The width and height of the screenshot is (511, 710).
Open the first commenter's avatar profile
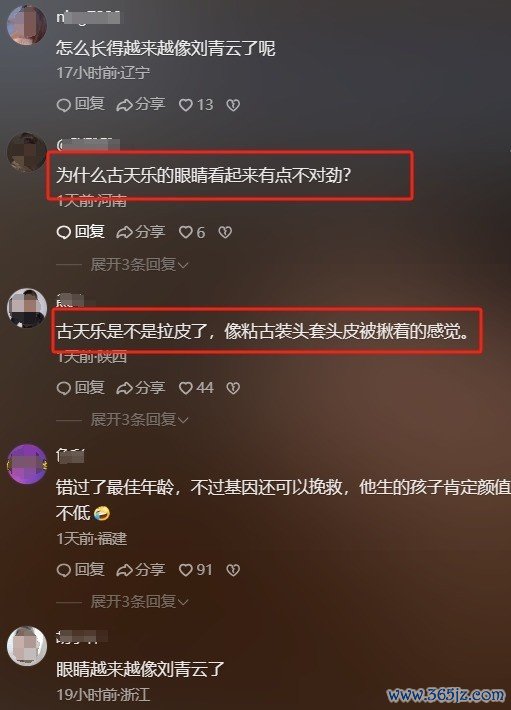click(x=27, y=25)
